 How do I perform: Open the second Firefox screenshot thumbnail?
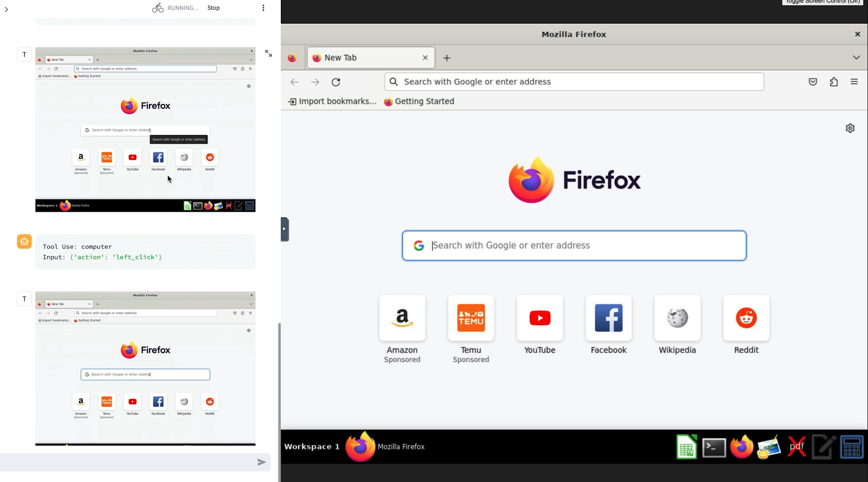point(145,369)
